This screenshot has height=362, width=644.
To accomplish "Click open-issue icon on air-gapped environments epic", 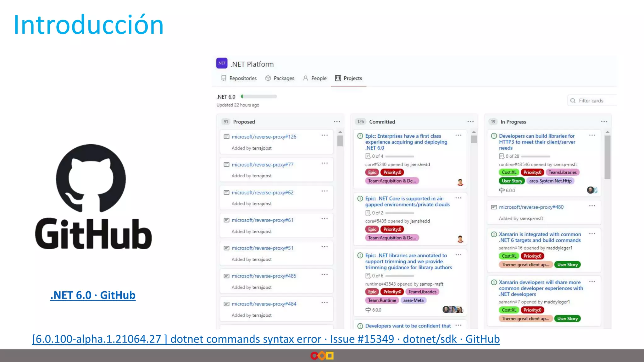I will point(360,198).
